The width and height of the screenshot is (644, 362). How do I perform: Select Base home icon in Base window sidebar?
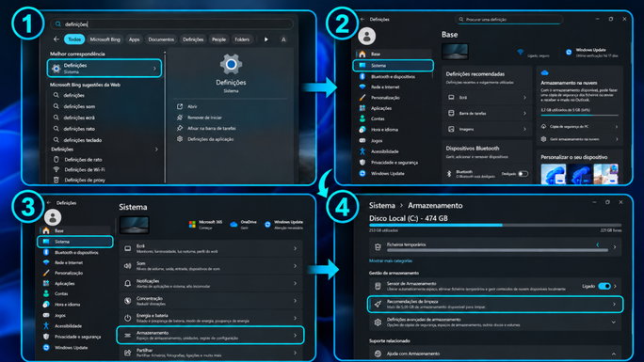(362, 55)
